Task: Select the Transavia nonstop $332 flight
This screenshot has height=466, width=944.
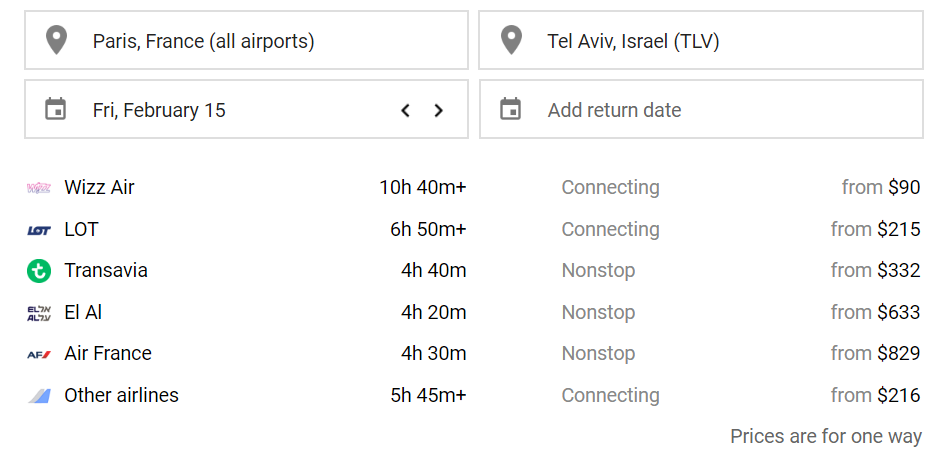Action: coord(474,270)
